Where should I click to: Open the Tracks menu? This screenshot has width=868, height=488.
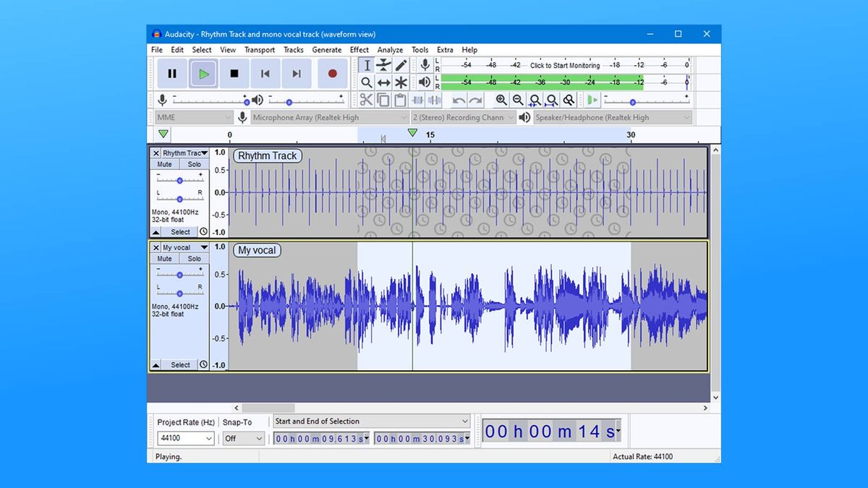[x=294, y=50]
